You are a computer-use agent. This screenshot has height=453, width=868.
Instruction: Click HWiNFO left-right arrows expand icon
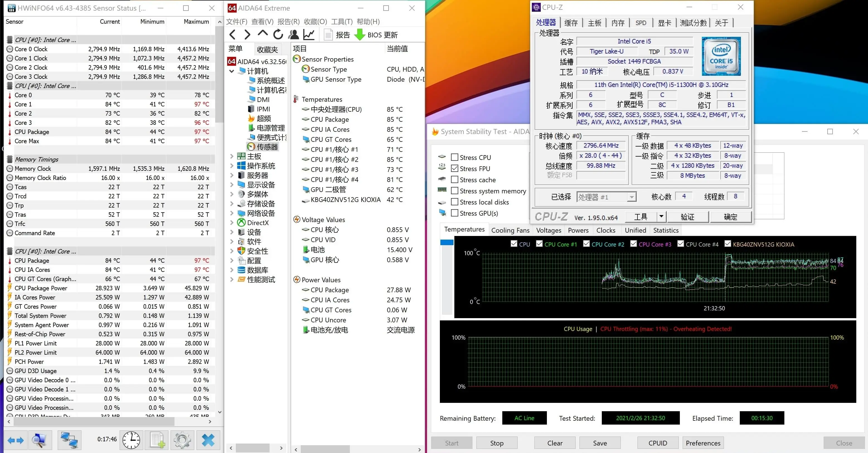click(16, 440)
